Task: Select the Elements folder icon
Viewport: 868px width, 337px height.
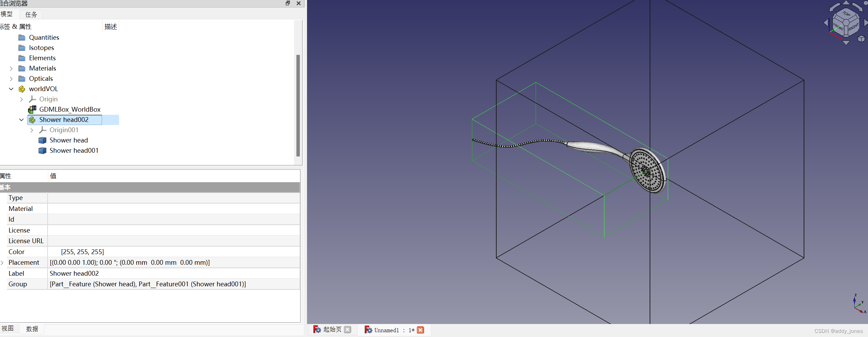Action: coord(22,58)
